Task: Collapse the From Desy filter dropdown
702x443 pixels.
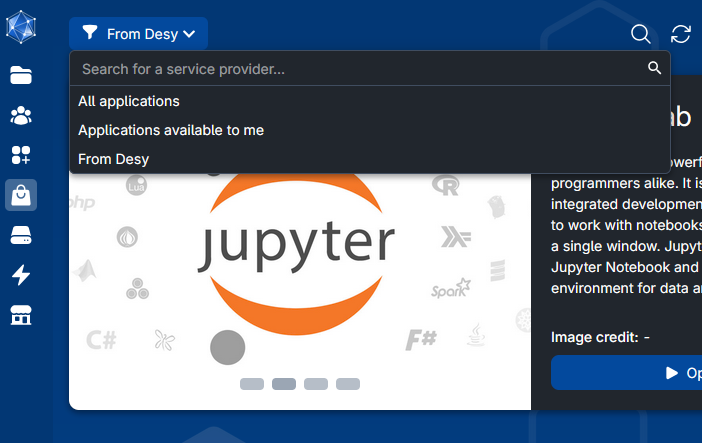Action: (139, 34)
